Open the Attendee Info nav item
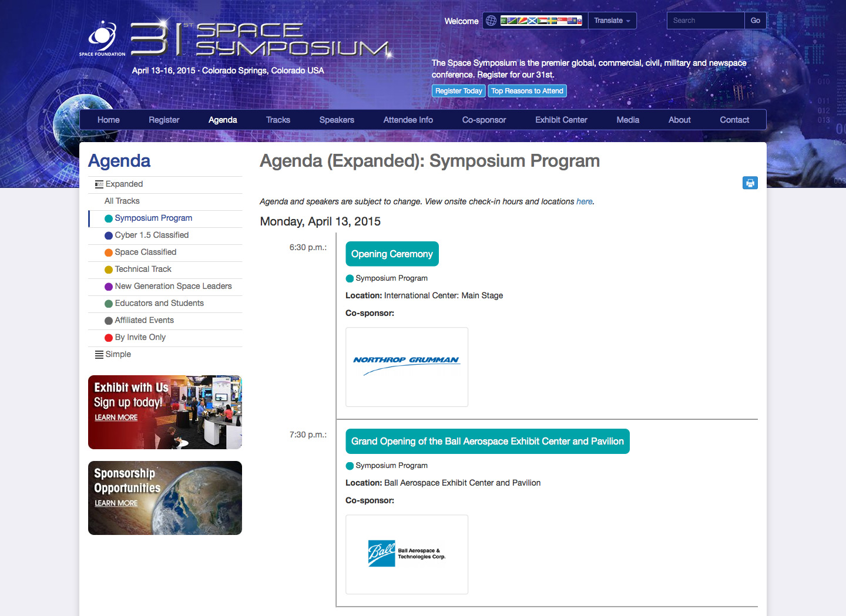Screen dimensions: 846x616 tap(408, 120)
